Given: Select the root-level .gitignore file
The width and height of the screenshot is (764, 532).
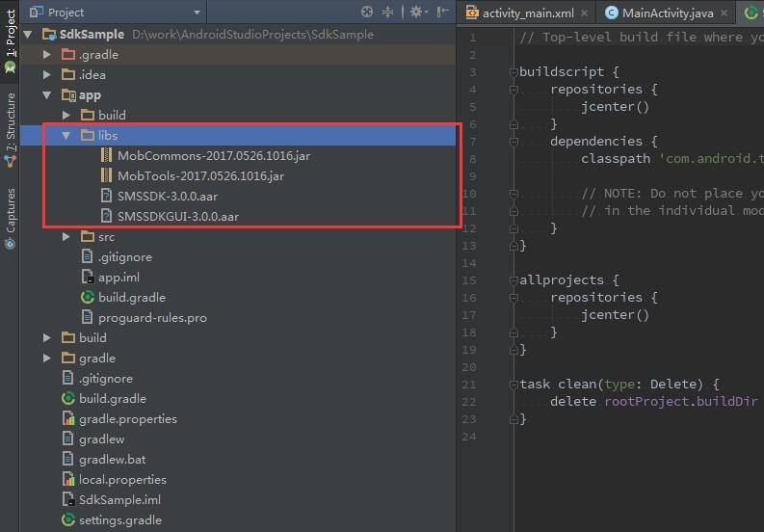Looking at the screenshot, I should click(x=106, y=379).
